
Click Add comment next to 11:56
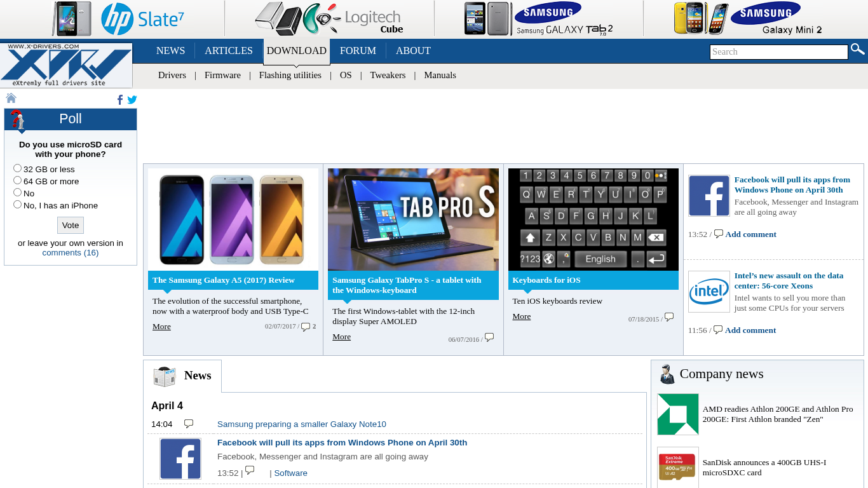750,330
